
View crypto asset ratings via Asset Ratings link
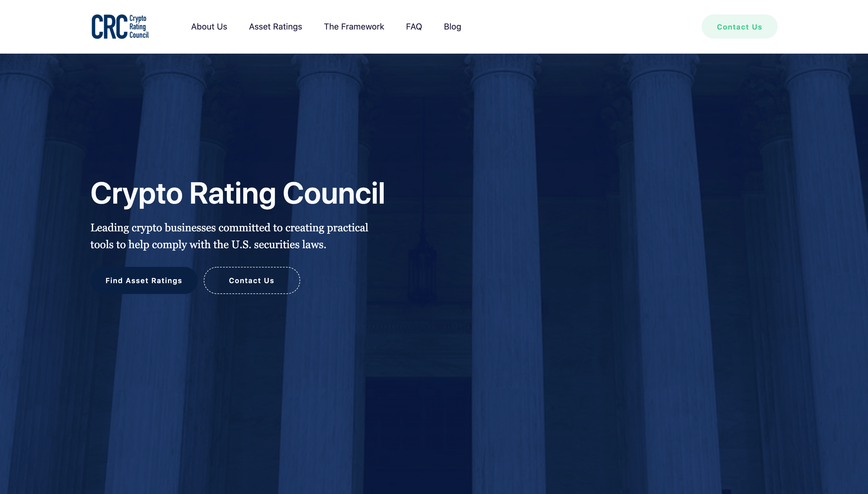tap(276, 27)
